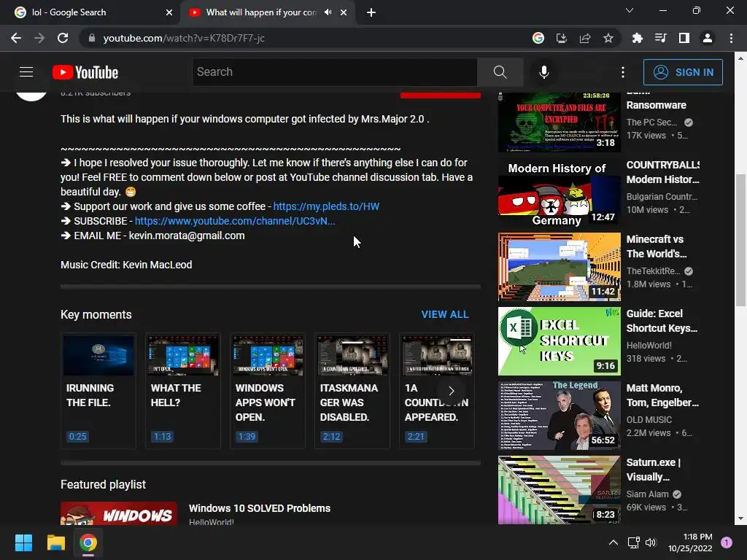Click the SIGN IN button
The width and height of the screenshot is (747, 560).
point(683,72)
